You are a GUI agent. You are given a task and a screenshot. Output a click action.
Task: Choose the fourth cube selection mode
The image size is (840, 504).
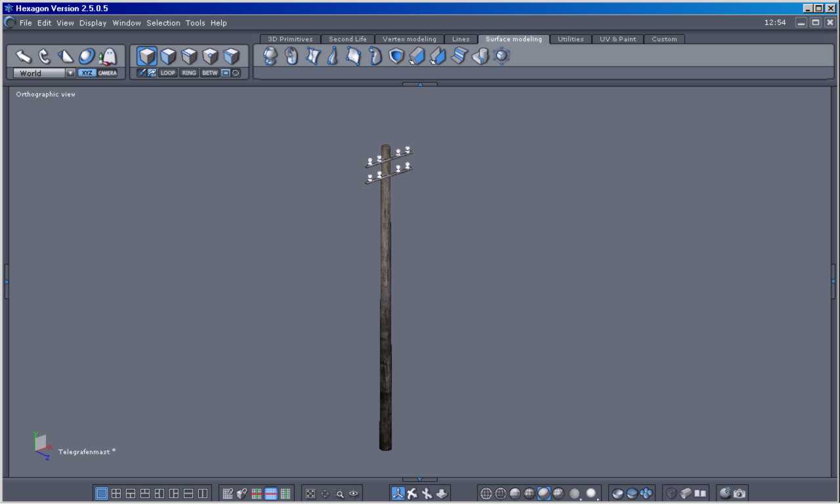click(x=210, y=56)
